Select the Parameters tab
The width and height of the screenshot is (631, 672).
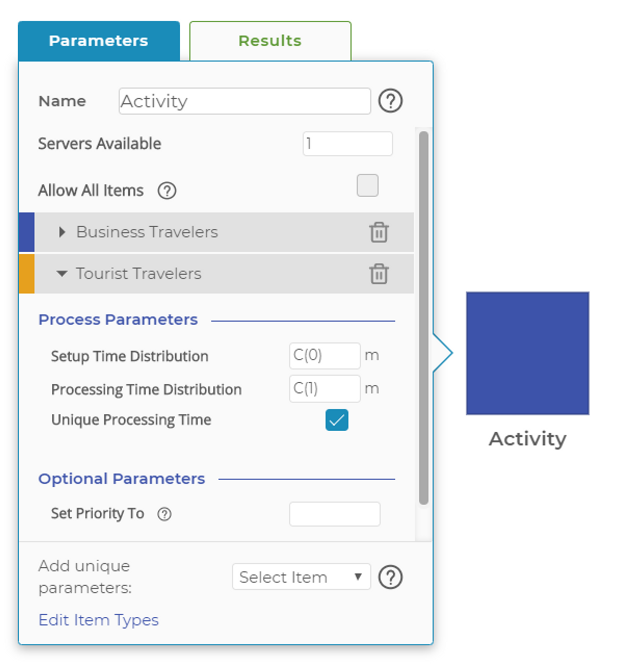pos(99,41)
